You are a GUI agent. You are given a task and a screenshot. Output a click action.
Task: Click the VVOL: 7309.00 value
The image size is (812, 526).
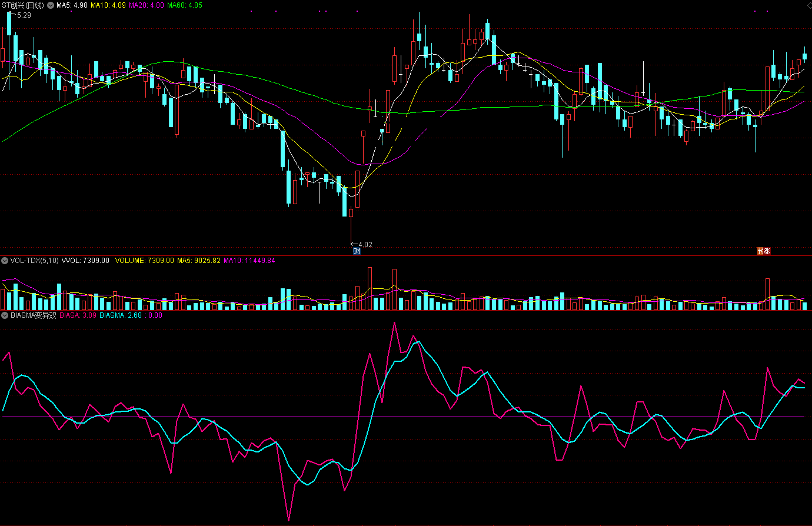coord(85,261)
